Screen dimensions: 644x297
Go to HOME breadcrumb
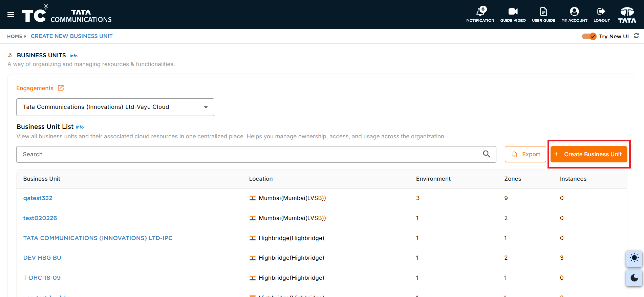pos(15,36)
